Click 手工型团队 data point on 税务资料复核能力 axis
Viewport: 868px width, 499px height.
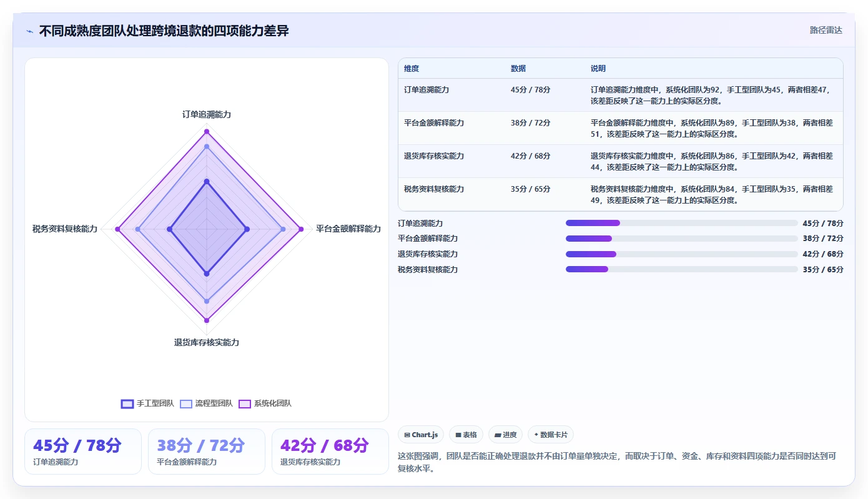[x=169, y=229]
